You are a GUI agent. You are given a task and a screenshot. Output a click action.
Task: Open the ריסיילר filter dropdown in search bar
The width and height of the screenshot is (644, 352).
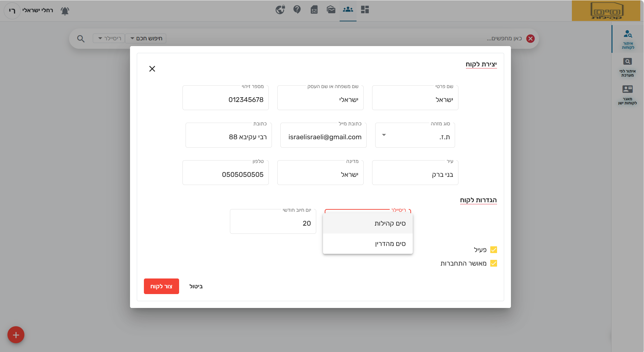pyautogui.click(x=109, y=38)
